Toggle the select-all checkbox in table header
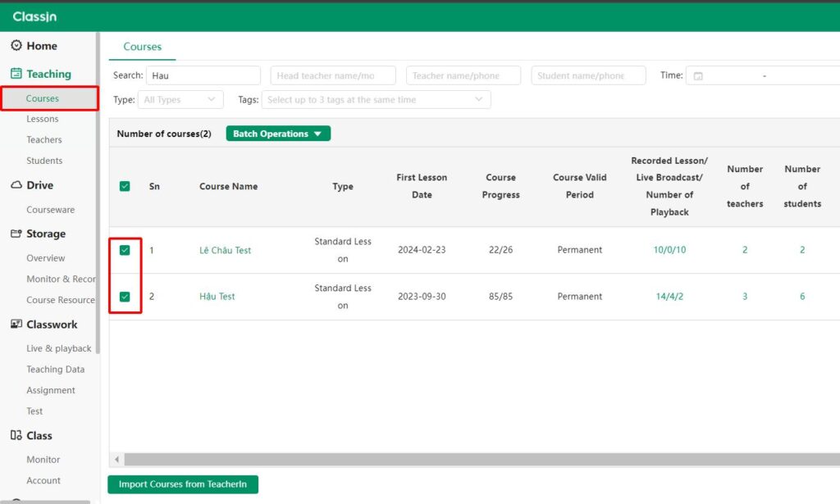This screenshot has height=504, width=840. (x=125, y=187)
